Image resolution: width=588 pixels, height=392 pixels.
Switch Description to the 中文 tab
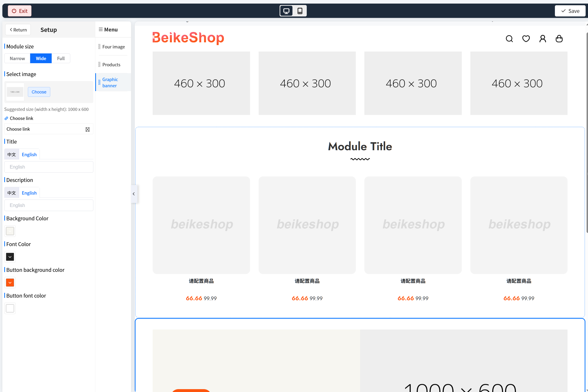pos(11,193)
